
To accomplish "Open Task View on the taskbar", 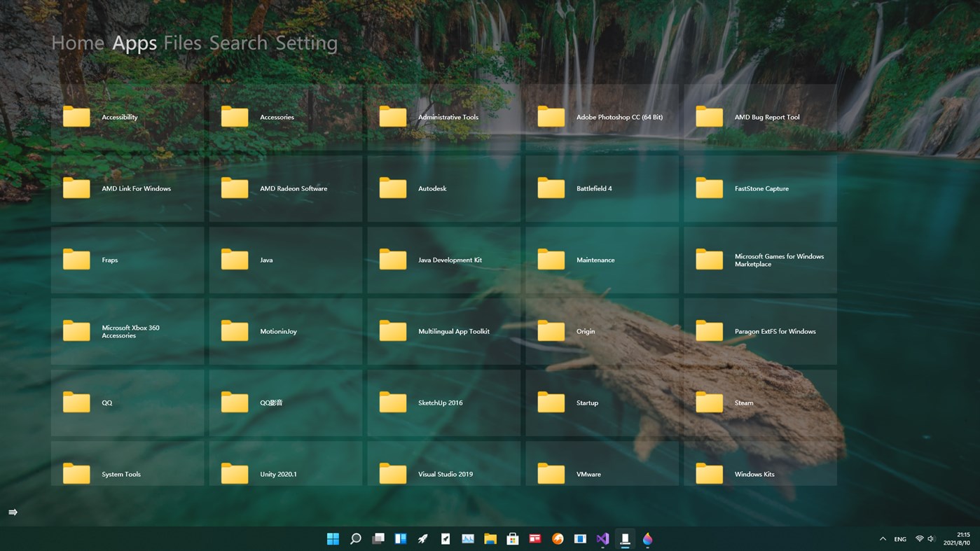I will click(378, 538).
